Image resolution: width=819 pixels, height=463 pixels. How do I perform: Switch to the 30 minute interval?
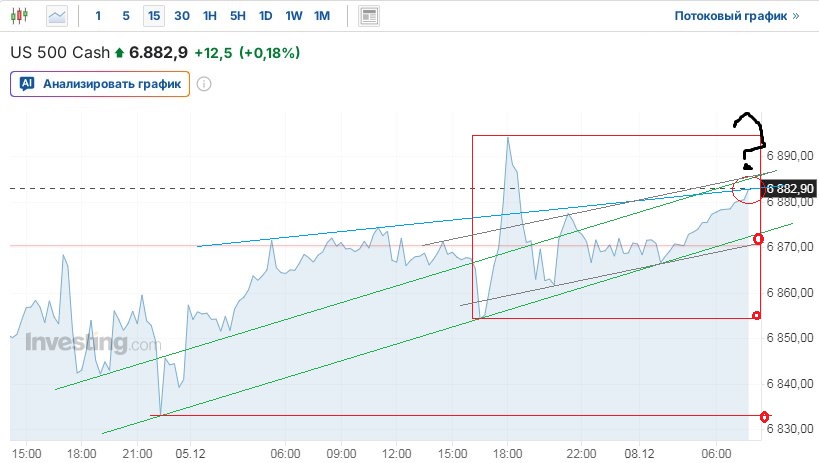pyautogui.click(x=181, y=16)
